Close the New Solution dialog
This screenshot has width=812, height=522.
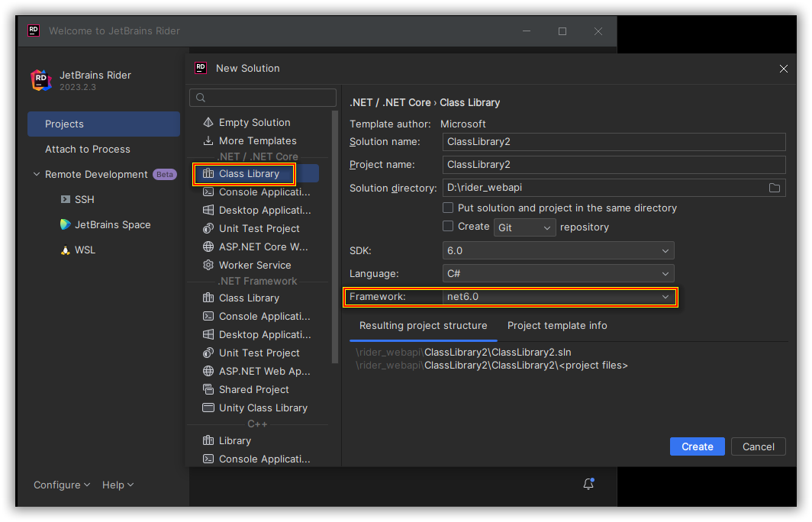tap(784, 69)
